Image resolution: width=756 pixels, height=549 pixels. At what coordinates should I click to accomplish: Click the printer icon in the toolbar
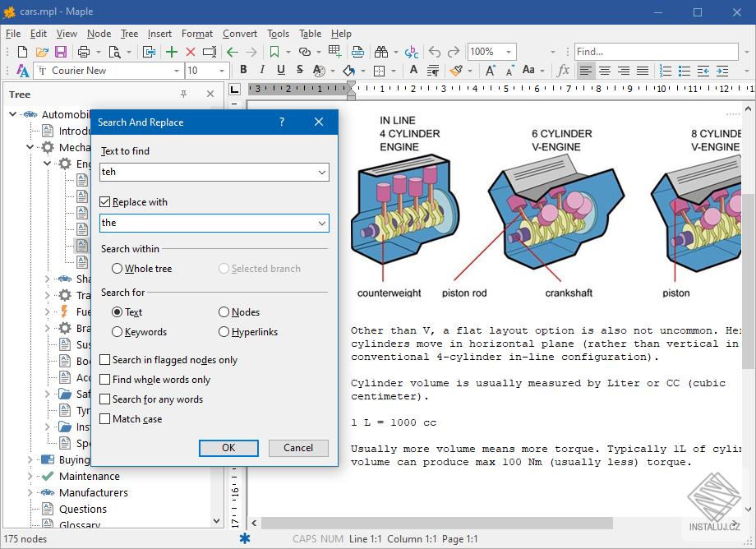point(84,52)
